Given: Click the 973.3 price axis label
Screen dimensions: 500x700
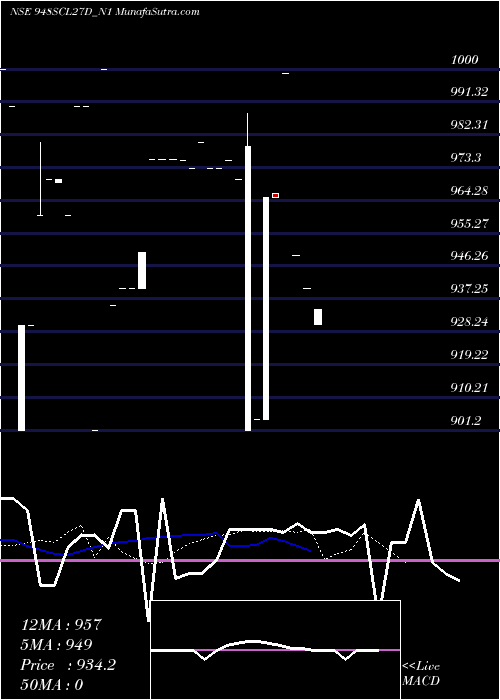Looking at the screenshot, I should click(466, 158).
